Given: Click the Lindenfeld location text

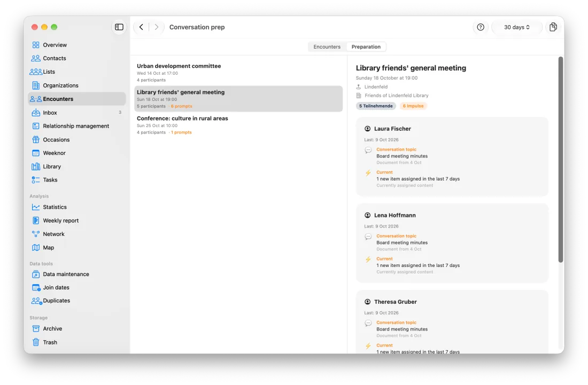Looking at the screenshot, I should pos(376,87).
